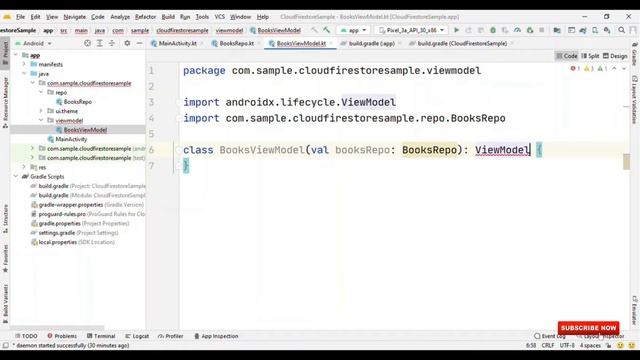Click the CRLF line separator in status bar
This screenshot has width=640, height=360.
tap(548, 345)
